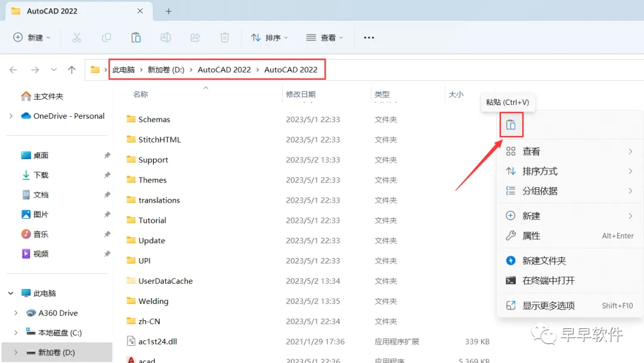This screenshot has height=363, width=644.
Task: Expand 本地磁盘 (C:) node
Action: point(16,333)
